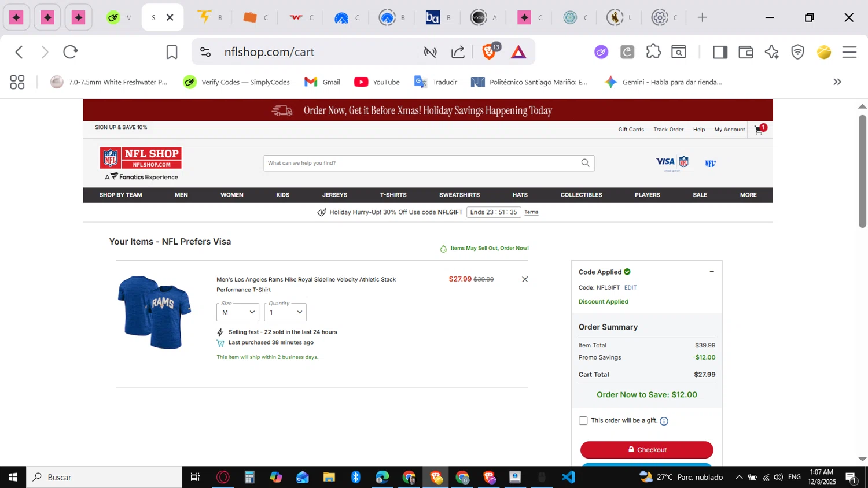Open the bookmarks apps grid icon

(x=17, y=82)
